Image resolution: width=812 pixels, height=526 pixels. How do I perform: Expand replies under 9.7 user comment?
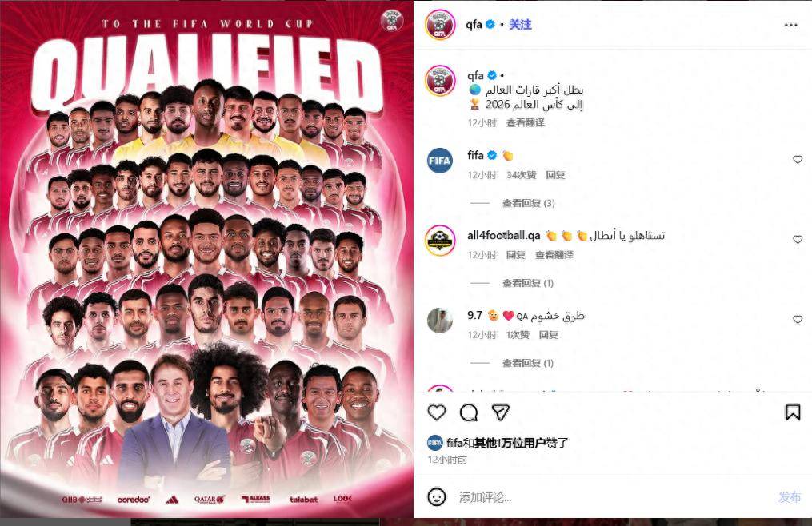point(528,363)
